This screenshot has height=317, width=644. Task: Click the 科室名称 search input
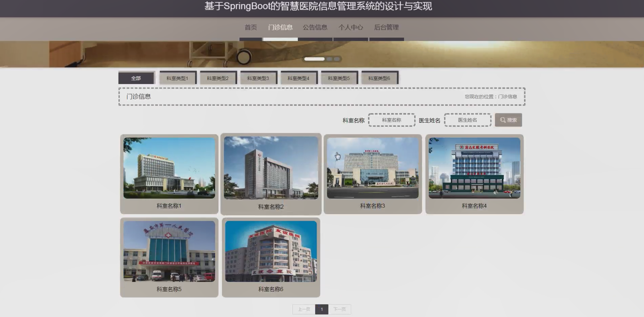coord(391,120)
